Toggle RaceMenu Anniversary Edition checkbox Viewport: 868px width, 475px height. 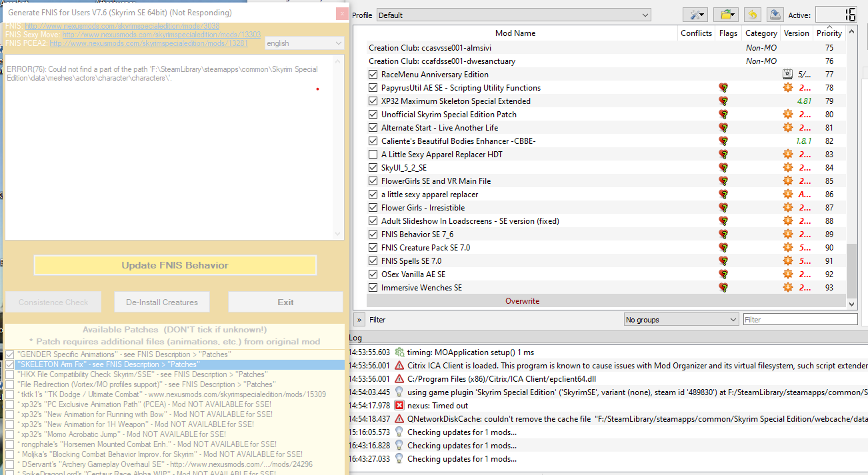373,75
